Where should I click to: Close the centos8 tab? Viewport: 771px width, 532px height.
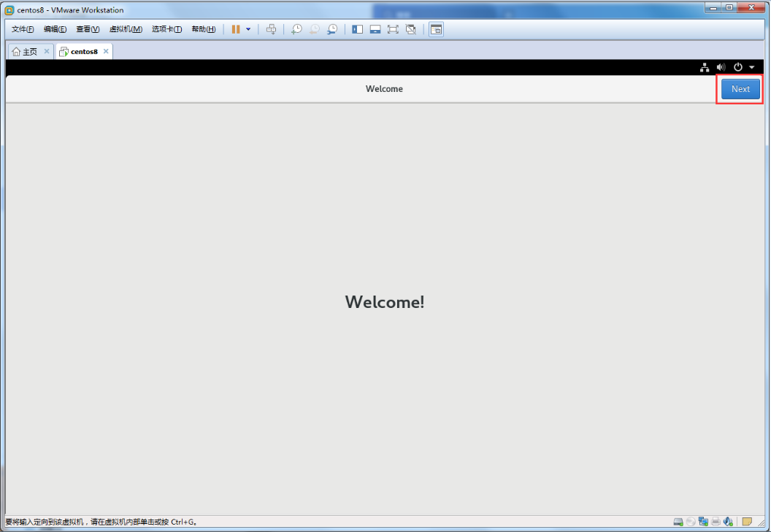click(106, 51)
